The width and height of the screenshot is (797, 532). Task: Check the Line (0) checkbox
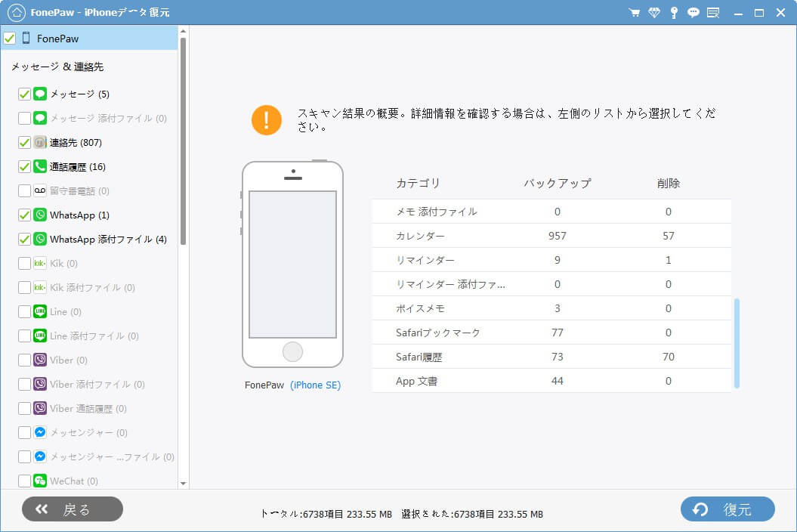coord(24,311)
